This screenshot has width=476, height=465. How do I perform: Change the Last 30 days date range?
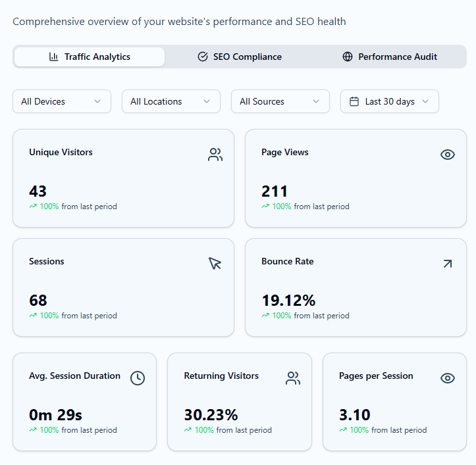pyautogui.click(x=390, y=101)
